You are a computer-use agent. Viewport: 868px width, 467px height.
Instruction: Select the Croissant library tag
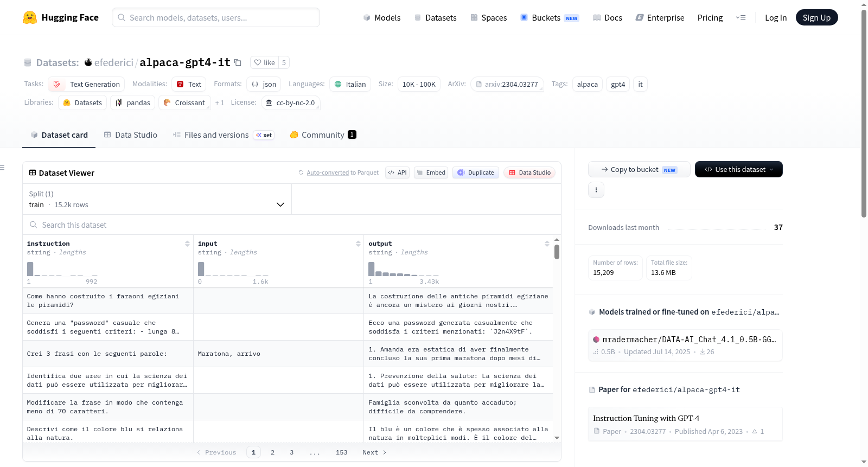[x=184, y=103]
